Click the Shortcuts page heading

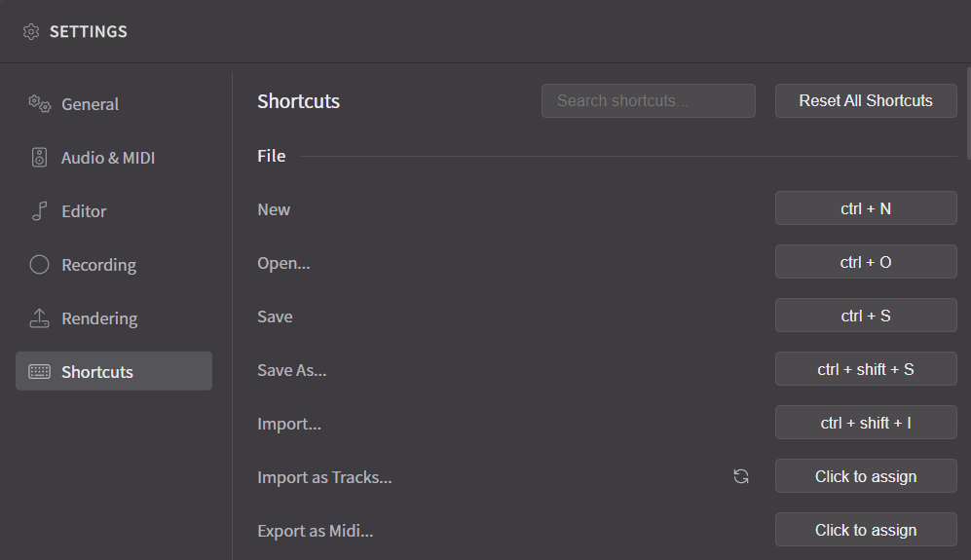coord(298,101)
